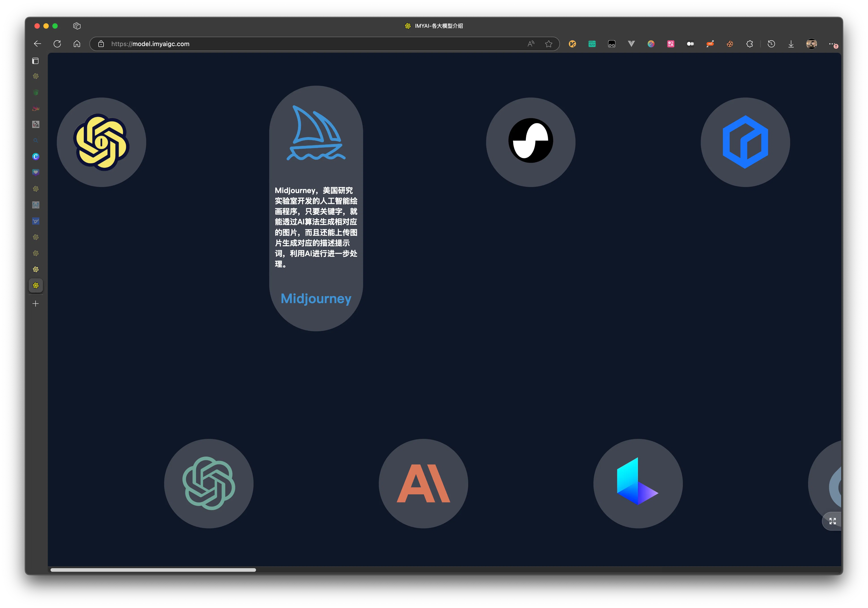Screen dimensions: 868x608
Task: Select the cyan and purple L logo card
Action: click(638, 484)
